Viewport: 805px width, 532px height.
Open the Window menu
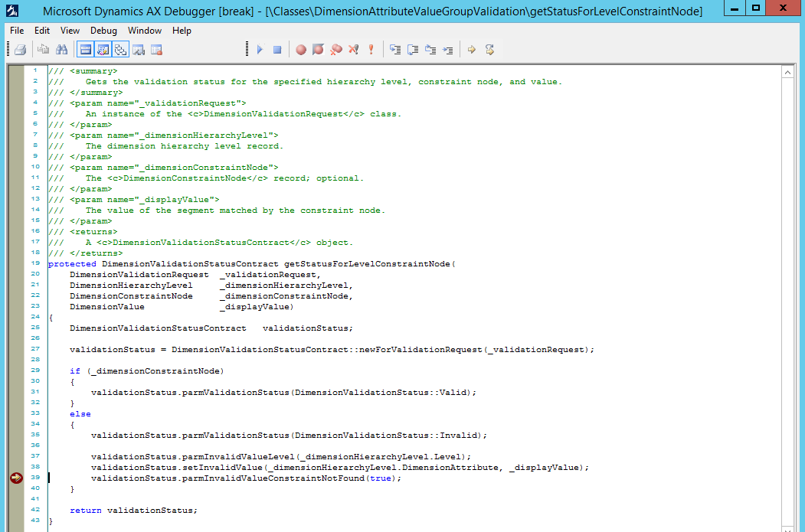click(x=145, y=31)
